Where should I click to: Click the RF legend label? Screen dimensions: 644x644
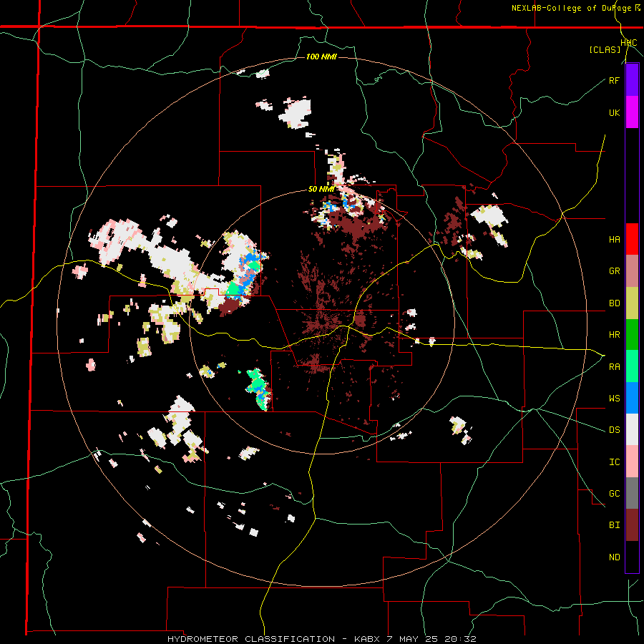[x=614, y=80]
